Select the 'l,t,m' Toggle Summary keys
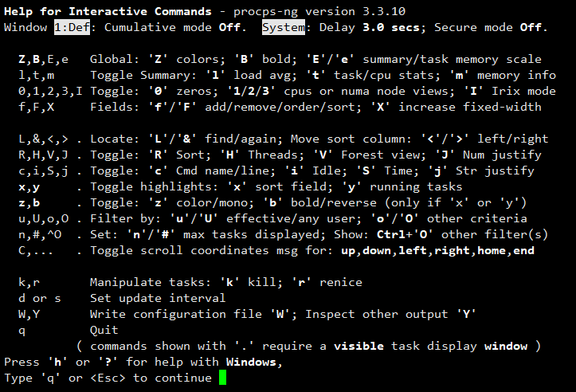Screen dimensions: 576x392 (36, 75)
